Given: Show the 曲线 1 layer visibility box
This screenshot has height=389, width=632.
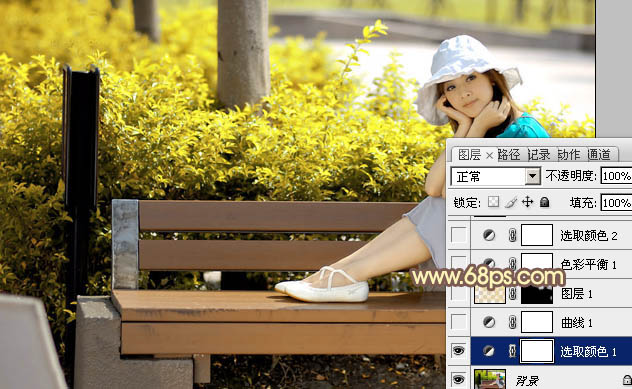Looking at the screenshot, I should pos(459,322).
